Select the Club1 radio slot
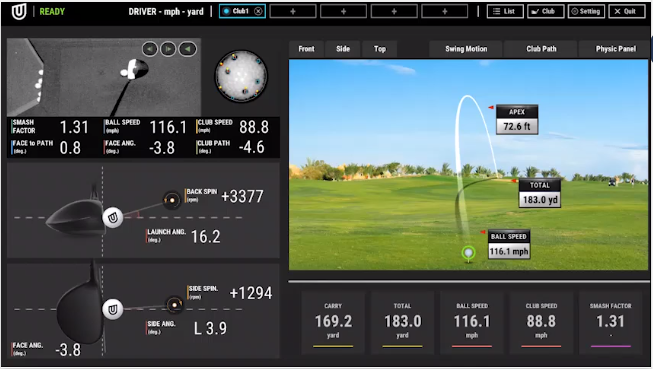The width and height of the screenshot is (653, 369). click(x=226, y=11)
